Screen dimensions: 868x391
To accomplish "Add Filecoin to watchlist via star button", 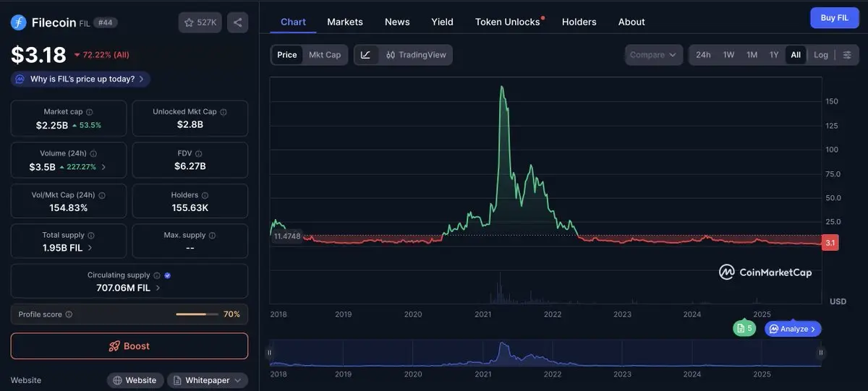I will click(x=200, y=22).
